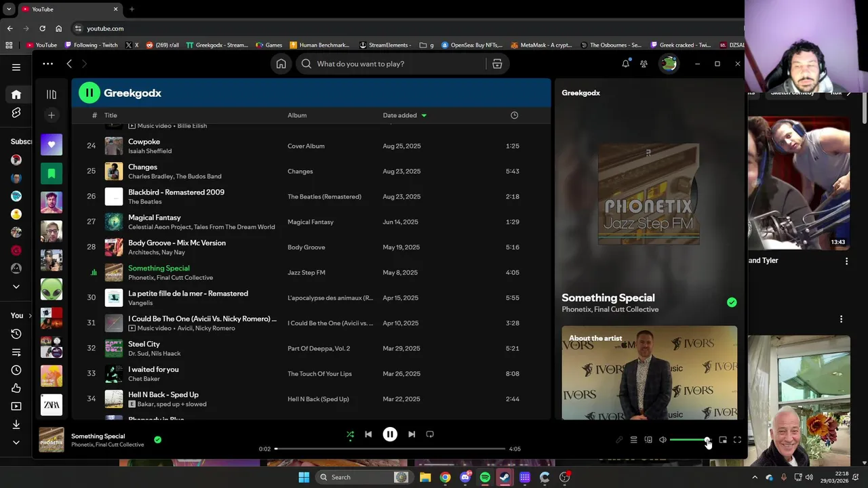Open YouTube Downloads icon
868x488 pixels.
pos(16,424)
